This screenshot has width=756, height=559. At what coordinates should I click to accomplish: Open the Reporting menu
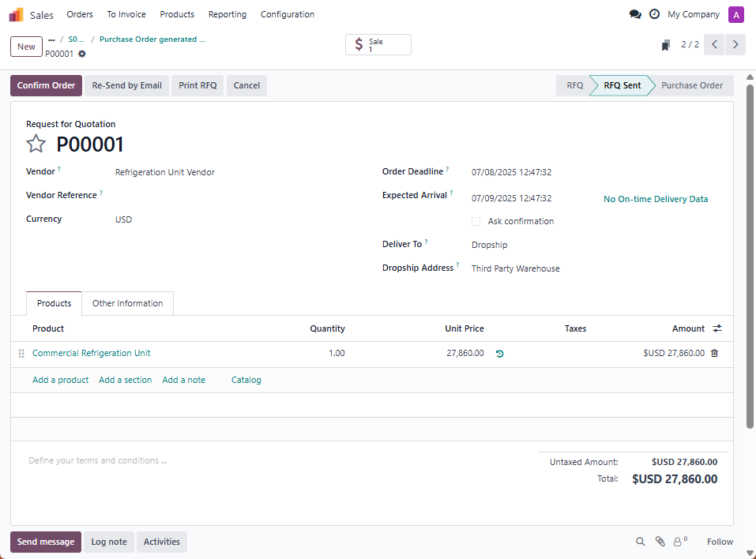click(227, 14)
